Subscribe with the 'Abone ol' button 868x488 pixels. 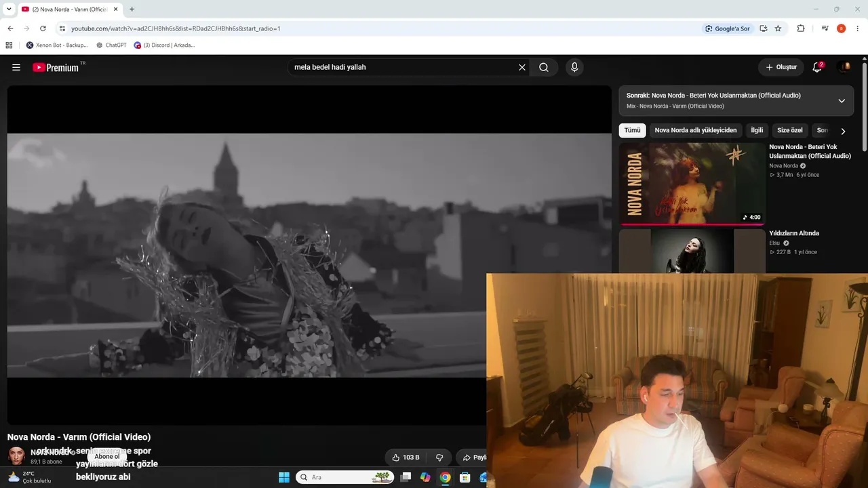107,457
